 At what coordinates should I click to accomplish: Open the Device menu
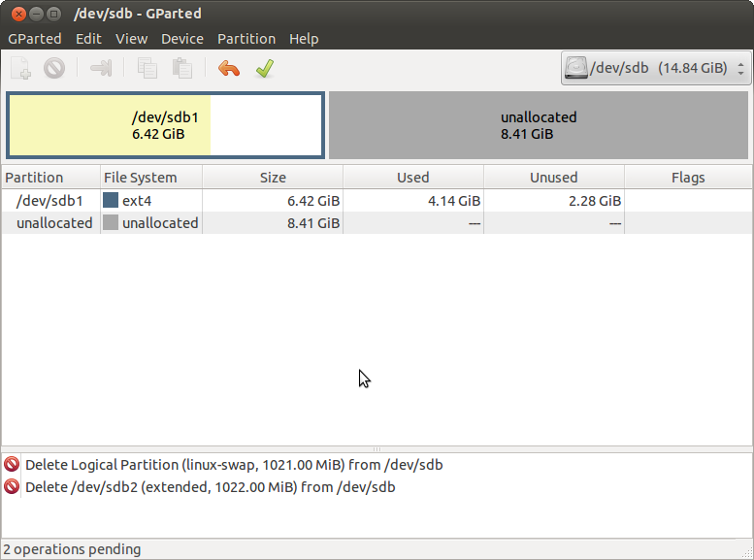point(181,39)
